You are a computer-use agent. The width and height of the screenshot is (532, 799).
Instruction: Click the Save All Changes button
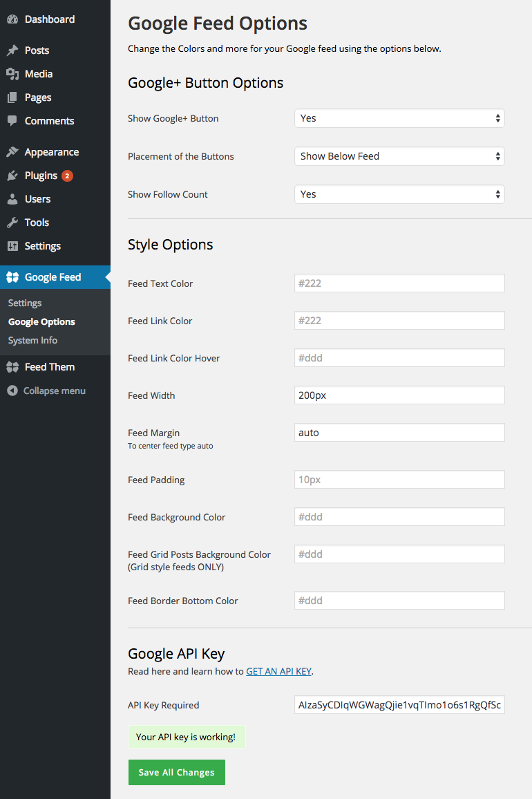tap(177, 773)
